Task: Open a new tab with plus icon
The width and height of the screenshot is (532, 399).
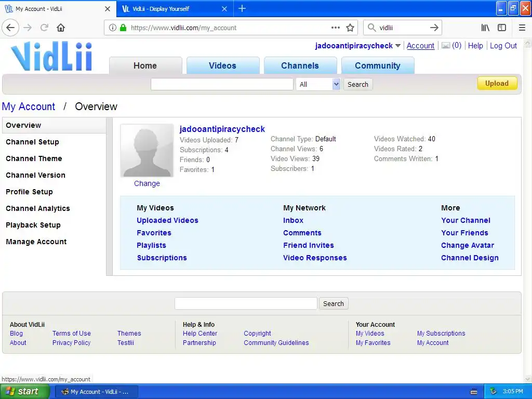Action: (x=242, y=8)
